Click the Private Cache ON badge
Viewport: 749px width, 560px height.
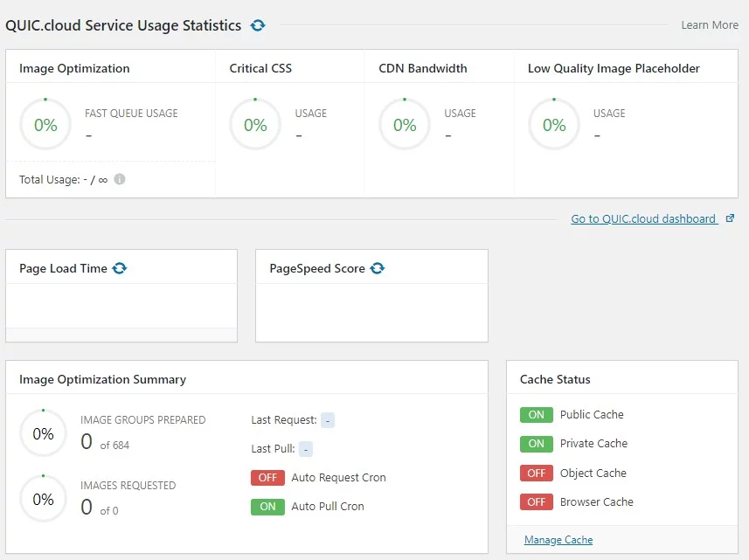pyautogui.click(x=537, y=444)
